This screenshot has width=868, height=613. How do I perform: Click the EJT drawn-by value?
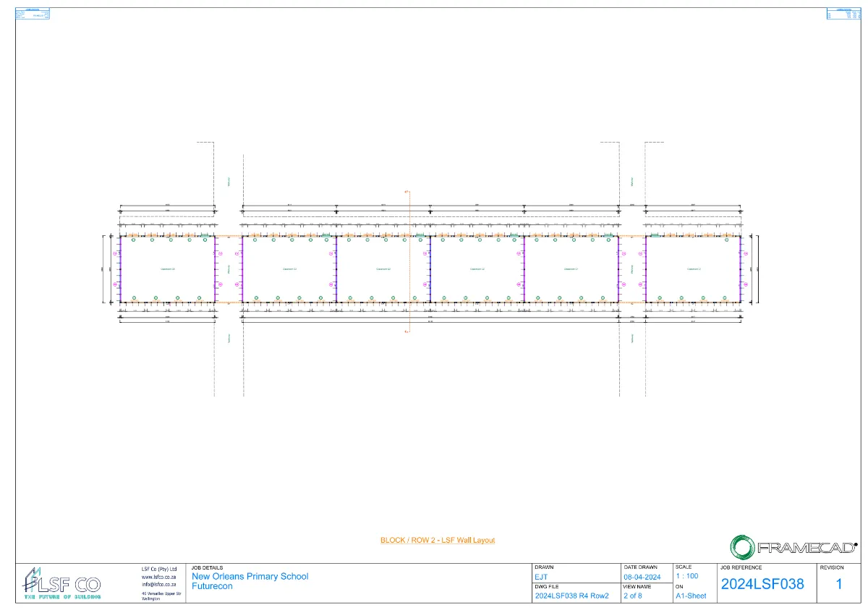click(541, 577)
